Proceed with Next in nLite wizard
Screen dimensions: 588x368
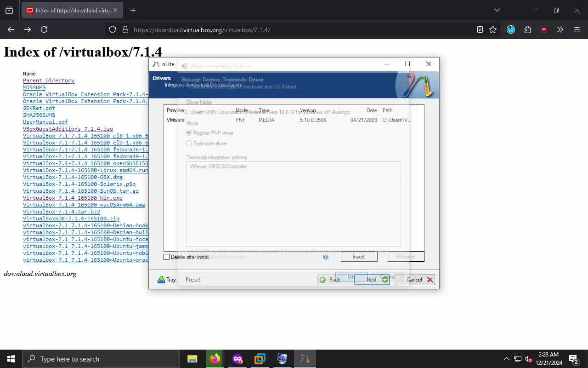pyautogui.click(x=372, y=280)
